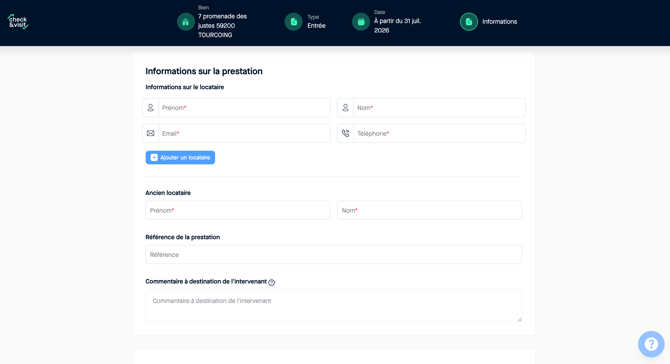Click envelope icon beside Email field

[150, 133]
